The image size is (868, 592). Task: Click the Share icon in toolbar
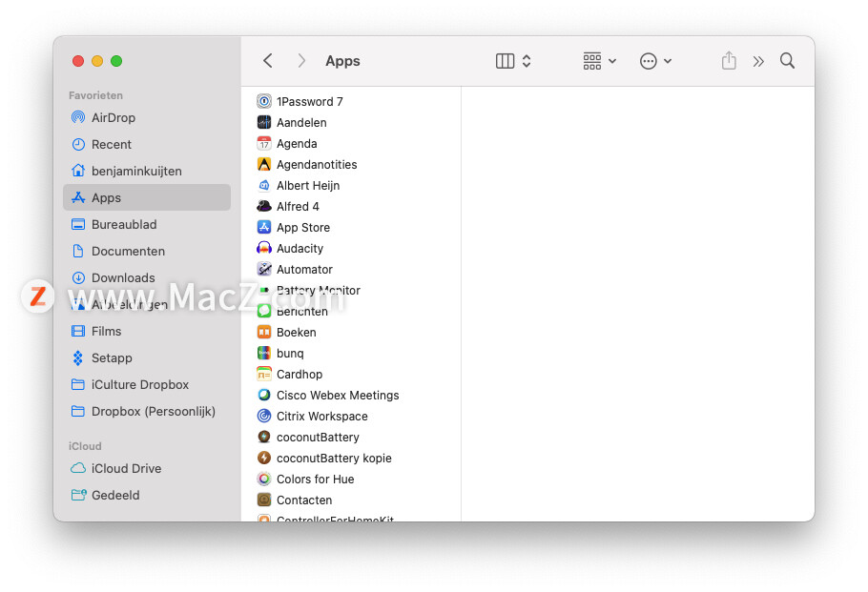point(729,60)
